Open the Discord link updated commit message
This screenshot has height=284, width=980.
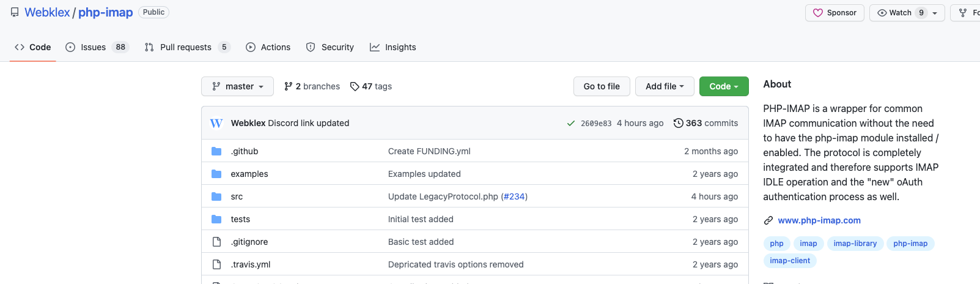pos(309,123)
